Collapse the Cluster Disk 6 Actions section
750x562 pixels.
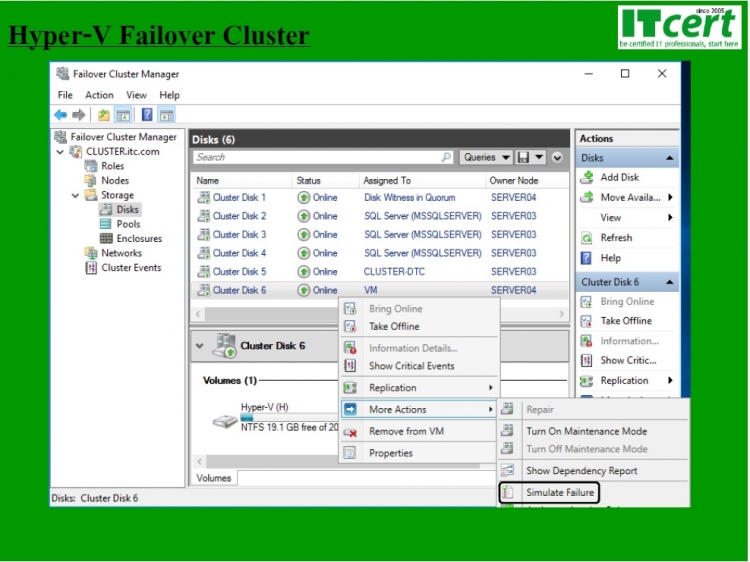670,282
